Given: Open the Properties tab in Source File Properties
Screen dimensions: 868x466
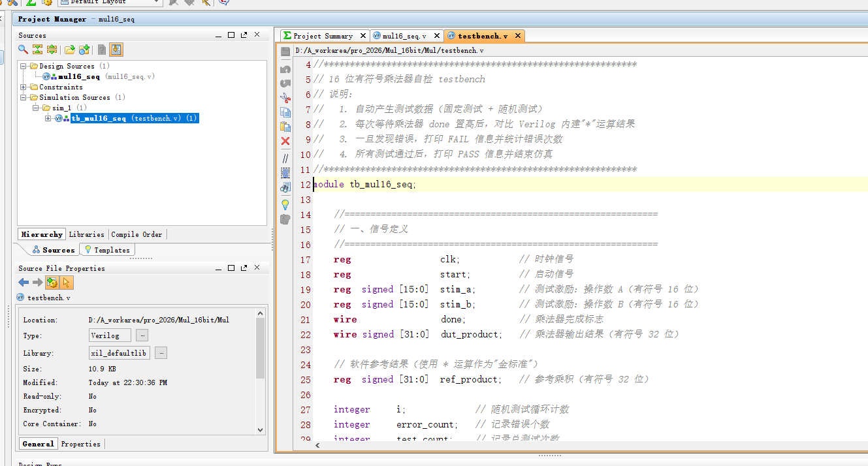Looking at the screenshot, I should [x=80, y=444].
